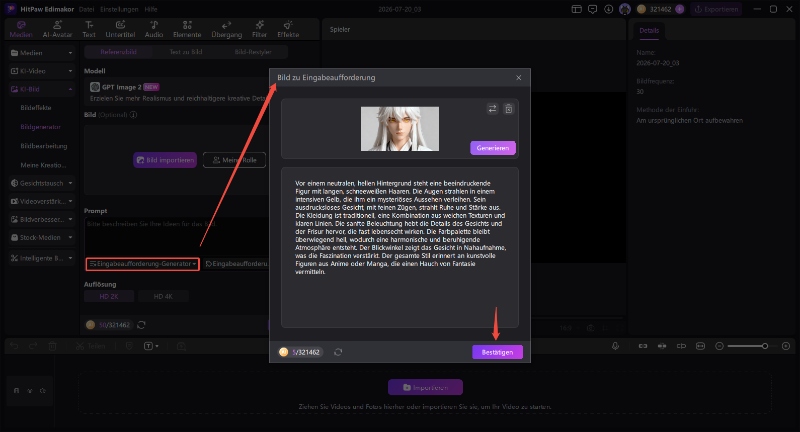Delete the uploaded image via trash icon

(x=509, y=109)
